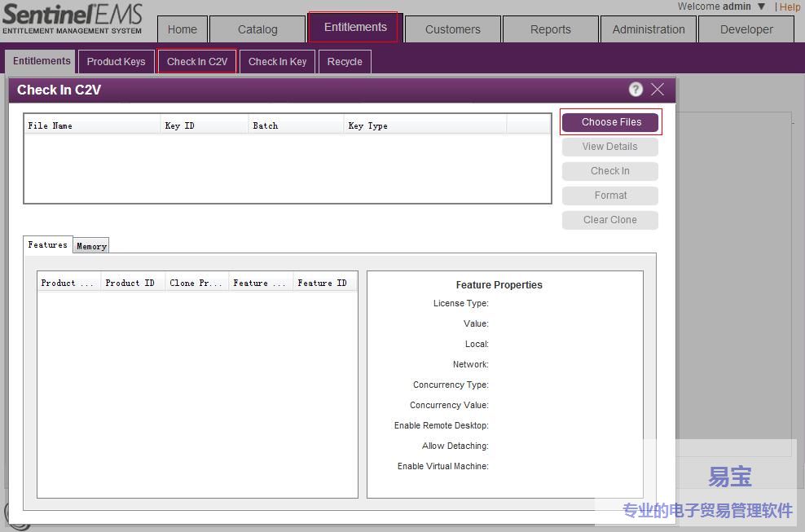Select the Customers tab
Viewport: 805px width, 532px height.
point(452,29)
